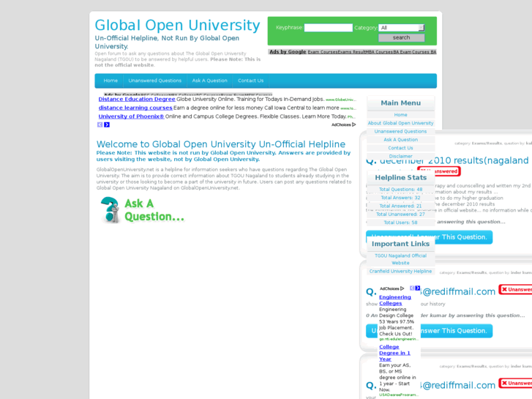
Task: Open About Global Open University sidebar link
Action: point(401,123)
